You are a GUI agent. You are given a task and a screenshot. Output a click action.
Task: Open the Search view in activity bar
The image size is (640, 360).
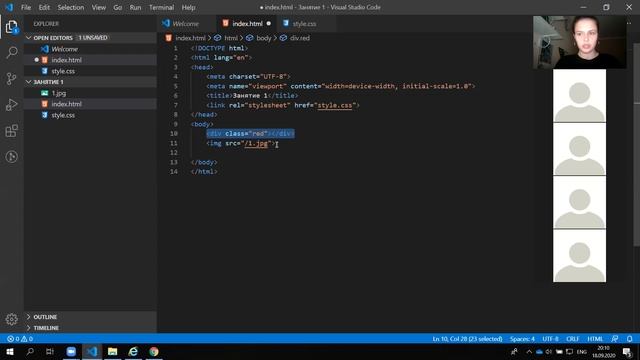tap(11, 52)
